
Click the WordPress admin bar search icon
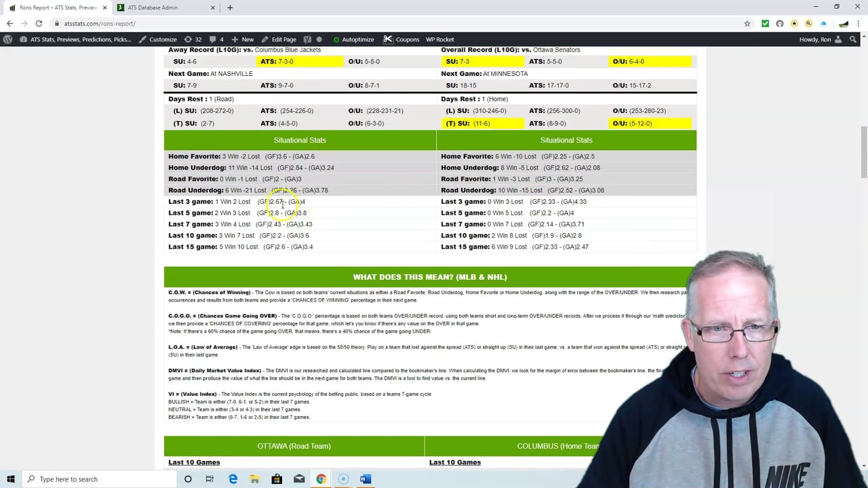click(853, 39)
